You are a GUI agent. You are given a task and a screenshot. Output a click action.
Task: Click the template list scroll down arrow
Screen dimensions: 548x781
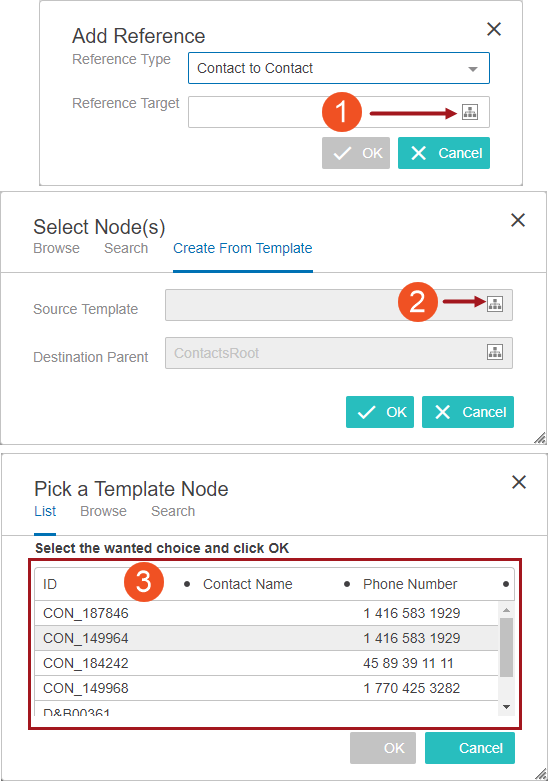pyautogui.click(x=507, y=707)
